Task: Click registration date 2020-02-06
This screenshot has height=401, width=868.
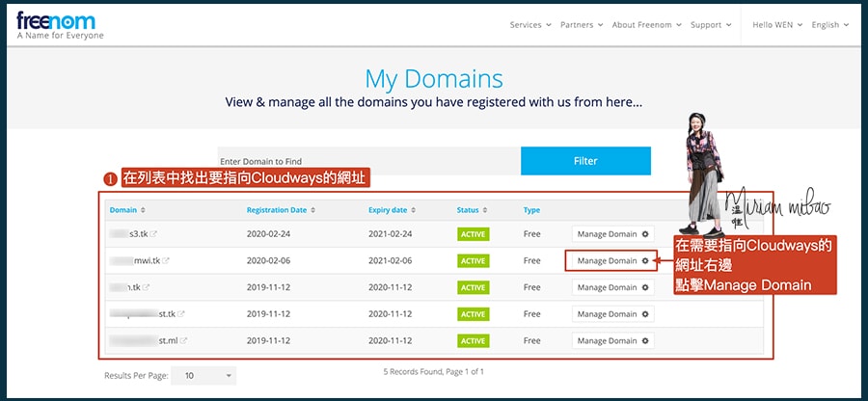Action: (268, 260)
